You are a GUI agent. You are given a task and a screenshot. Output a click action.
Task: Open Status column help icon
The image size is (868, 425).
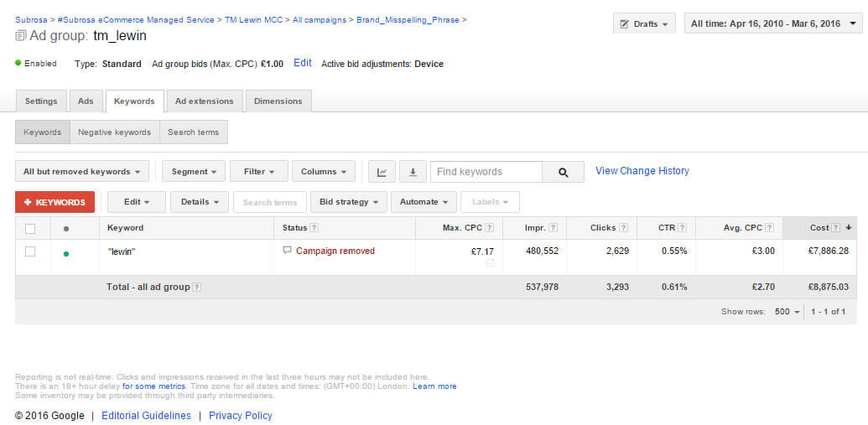314,228
